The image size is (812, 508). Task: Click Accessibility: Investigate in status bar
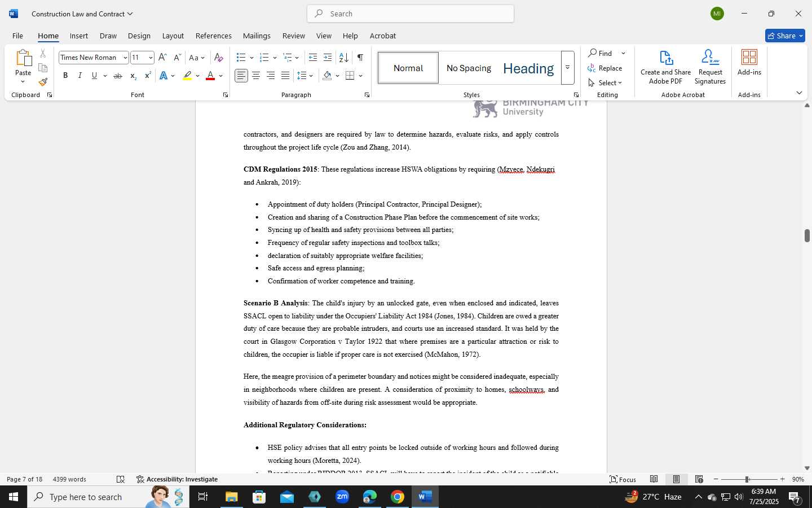[177, 479]
